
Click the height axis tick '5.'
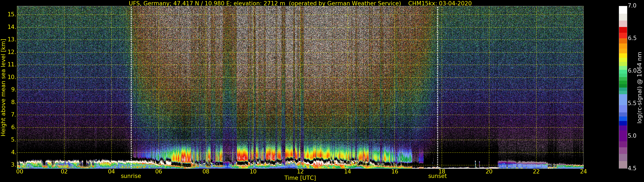pyautogui.click(x=13, y=140)
